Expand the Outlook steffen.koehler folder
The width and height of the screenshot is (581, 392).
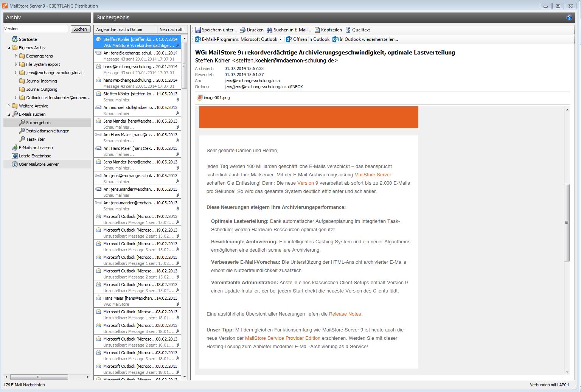point(16,98)
